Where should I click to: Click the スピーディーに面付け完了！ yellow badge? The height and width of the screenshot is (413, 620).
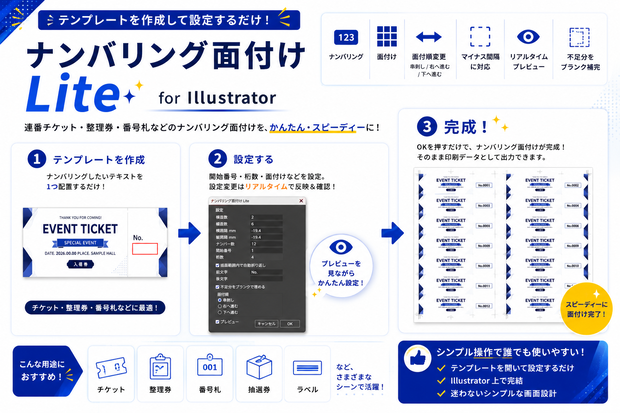586,309
